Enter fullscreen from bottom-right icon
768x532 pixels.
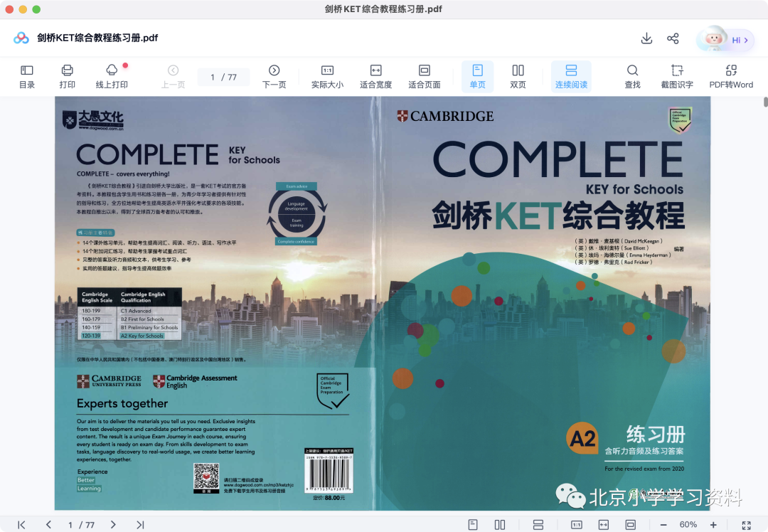coord(747,525)
